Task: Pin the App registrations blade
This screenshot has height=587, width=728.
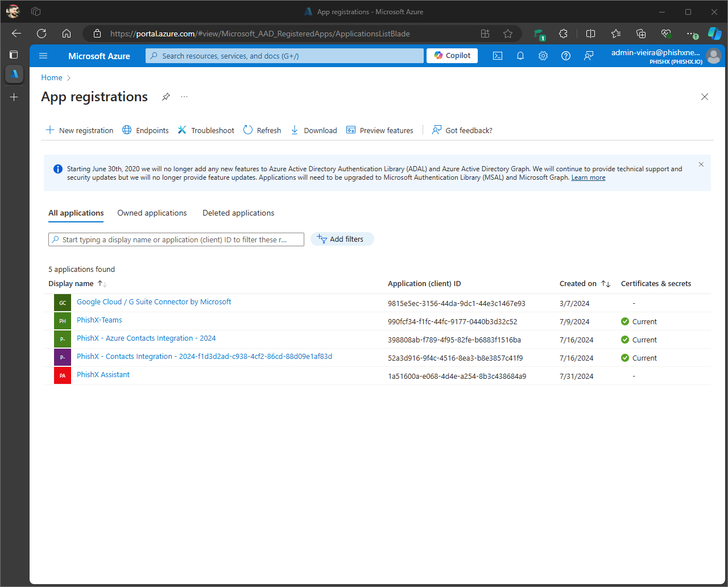Action: [166, 97]
